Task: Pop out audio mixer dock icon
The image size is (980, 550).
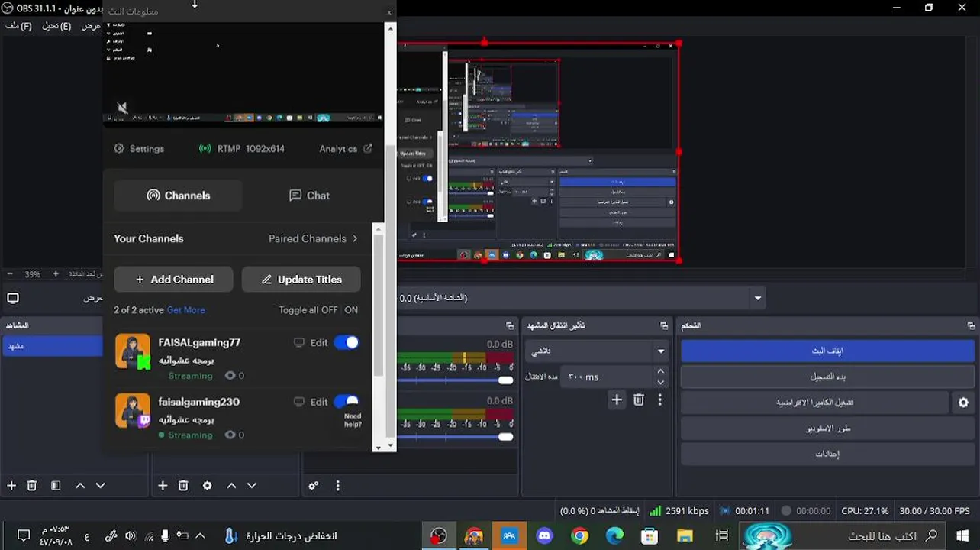Action: [510, 325]
